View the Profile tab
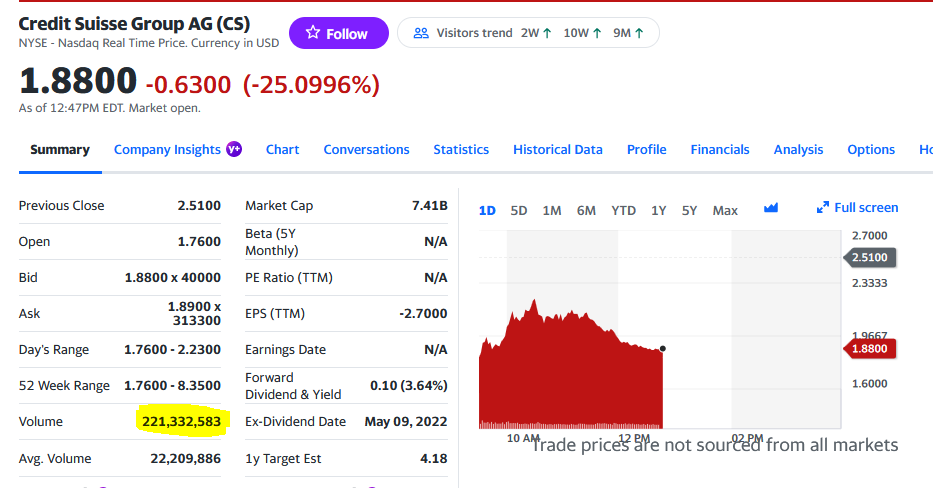 tap(647, 150)
